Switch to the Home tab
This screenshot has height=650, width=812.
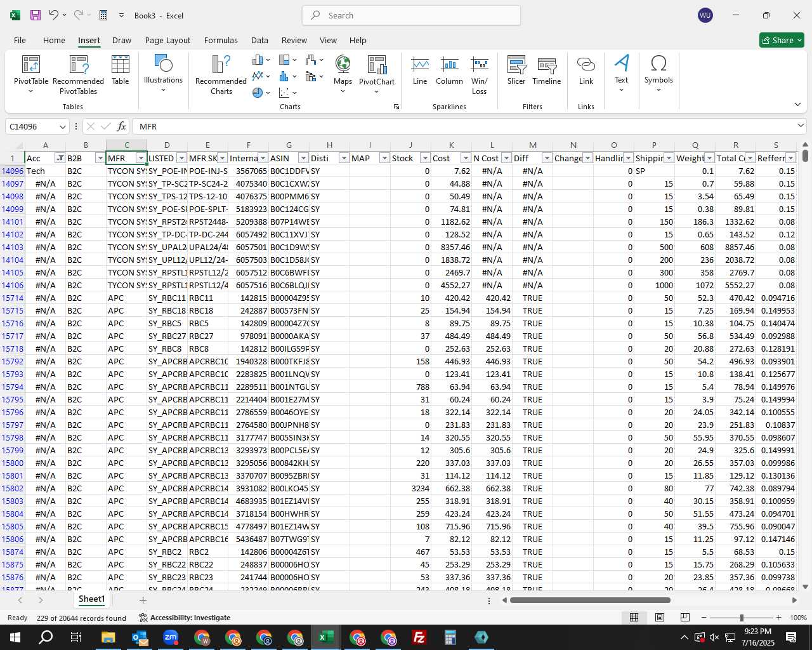point(54,40)
